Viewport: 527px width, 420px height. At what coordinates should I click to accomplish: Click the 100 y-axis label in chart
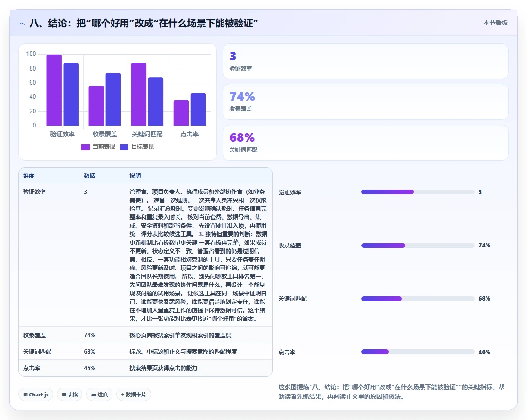[x=31, y=54]
